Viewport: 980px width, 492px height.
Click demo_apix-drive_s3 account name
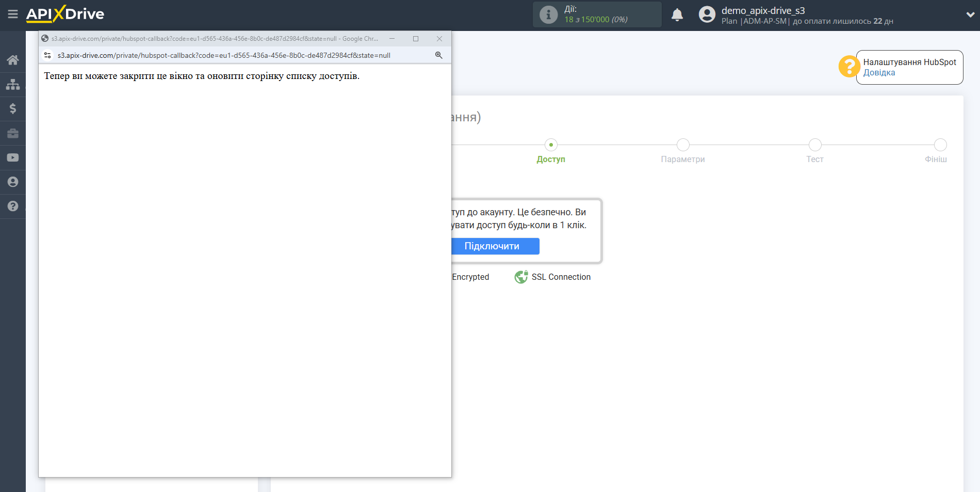[763, 10]
